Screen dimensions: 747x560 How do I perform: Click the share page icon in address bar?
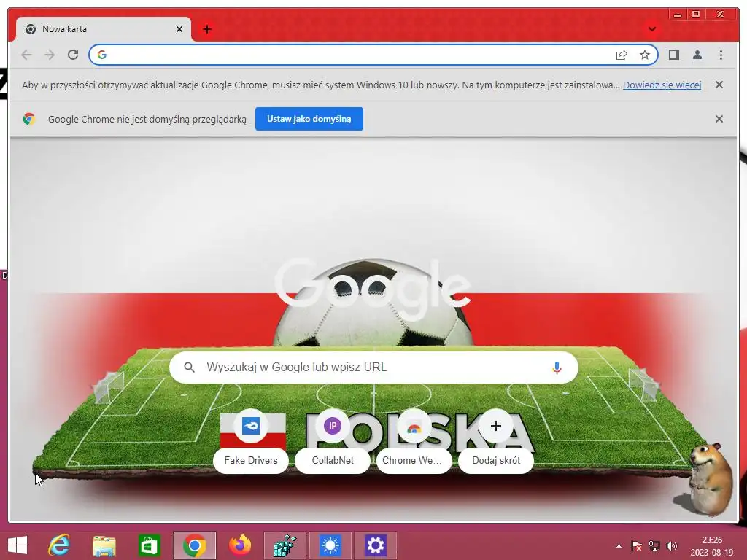pyautogui.click(x=622, y=55)
